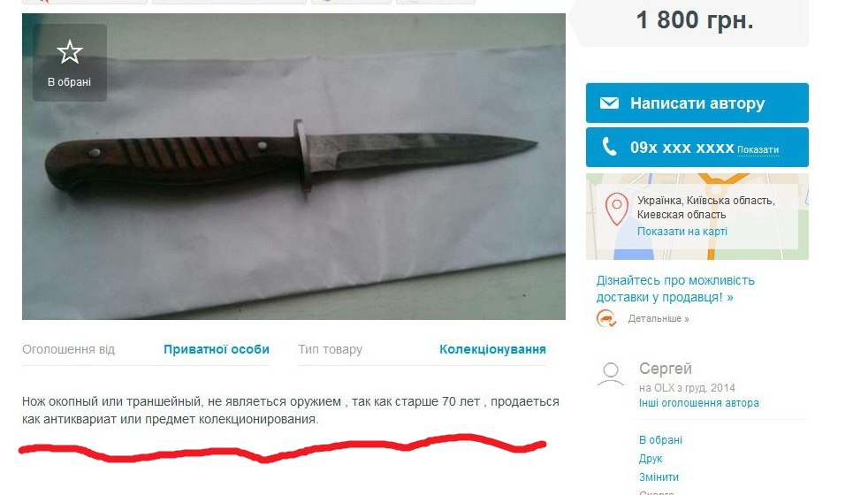Screen dimensions: 868x495
Task: Add listing via В обрані sidebar link
Action: (x=660, y=440)
